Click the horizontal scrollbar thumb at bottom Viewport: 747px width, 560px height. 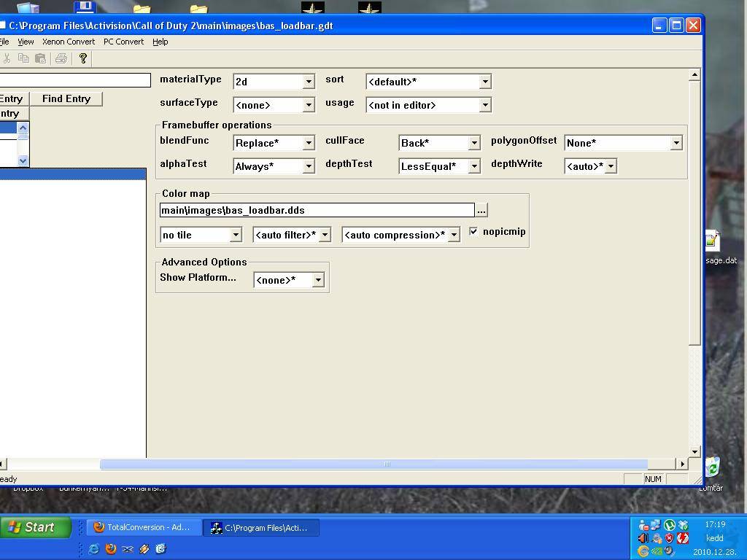pos(373,464)
